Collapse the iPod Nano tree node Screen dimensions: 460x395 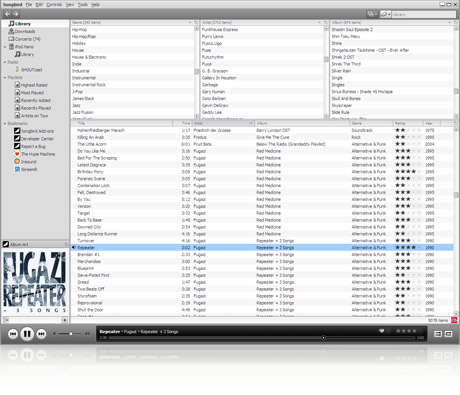point(5,47)
